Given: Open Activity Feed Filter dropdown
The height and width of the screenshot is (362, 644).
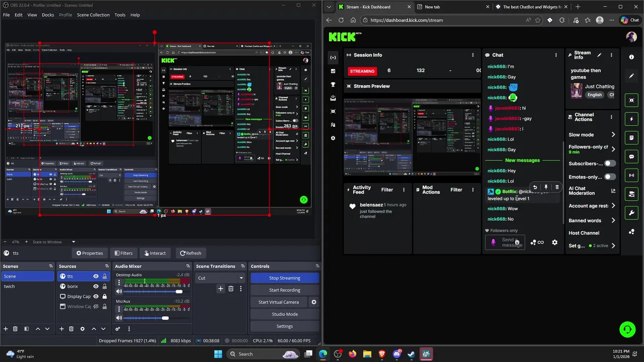Looking at the screenshot, I should (387, 190).
